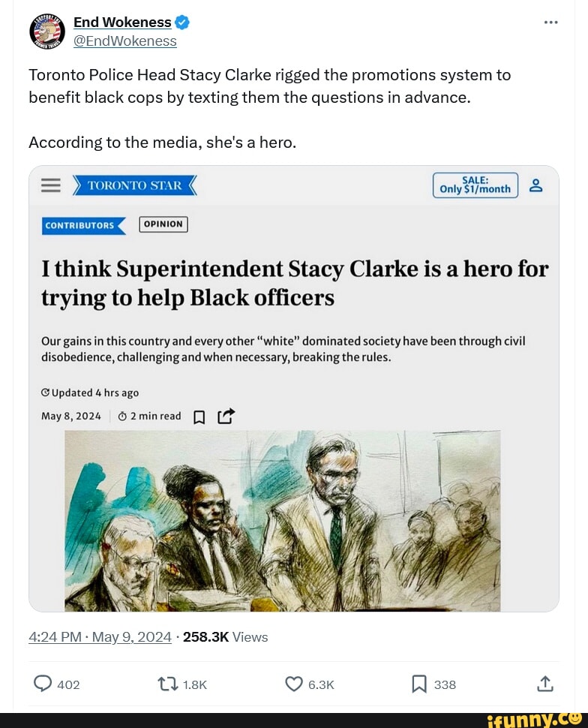The width and height of the screenshot is (588, 728).
Task: Open the @EndWokeness profile handle link
Action: tap(124, 41)
